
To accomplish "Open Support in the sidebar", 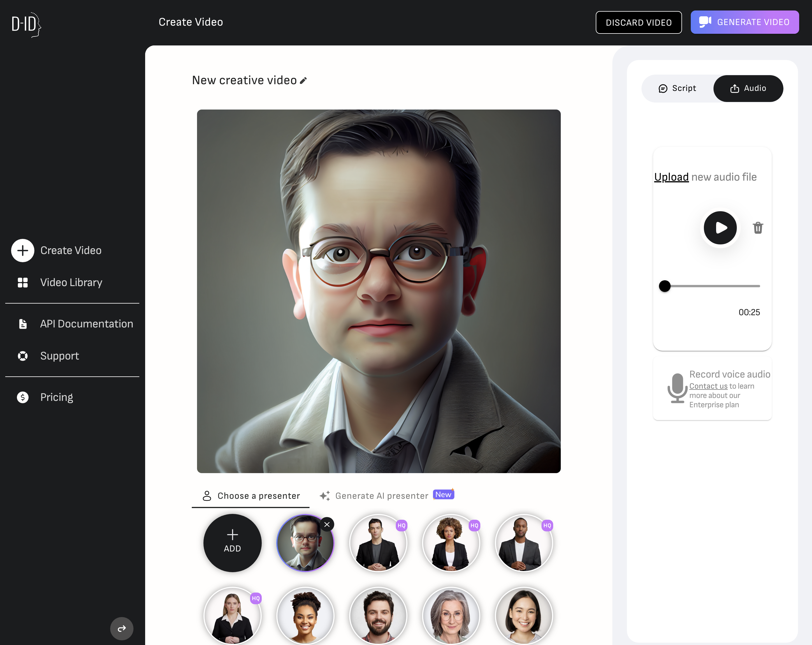I will click(x=48, y=356).
